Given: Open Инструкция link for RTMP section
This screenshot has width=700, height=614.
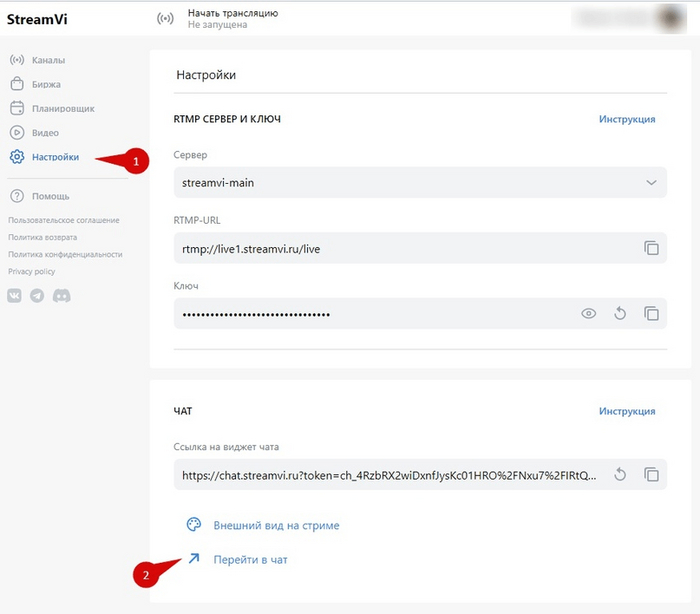Looking at the screenshot, I should pos(627,119).
